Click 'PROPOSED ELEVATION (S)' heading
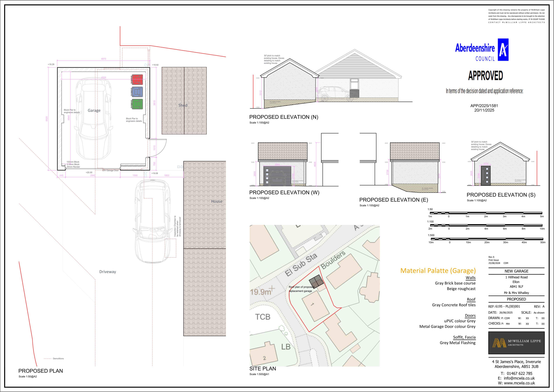 point(501,195)
